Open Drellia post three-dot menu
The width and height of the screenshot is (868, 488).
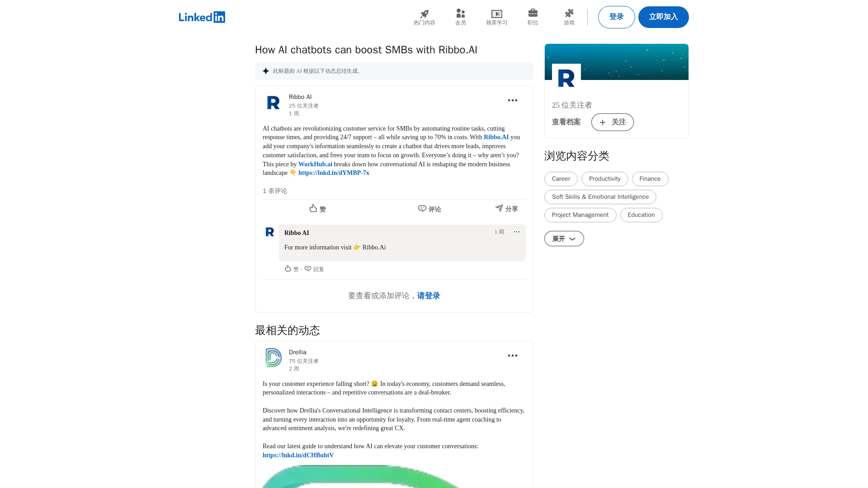512,356
